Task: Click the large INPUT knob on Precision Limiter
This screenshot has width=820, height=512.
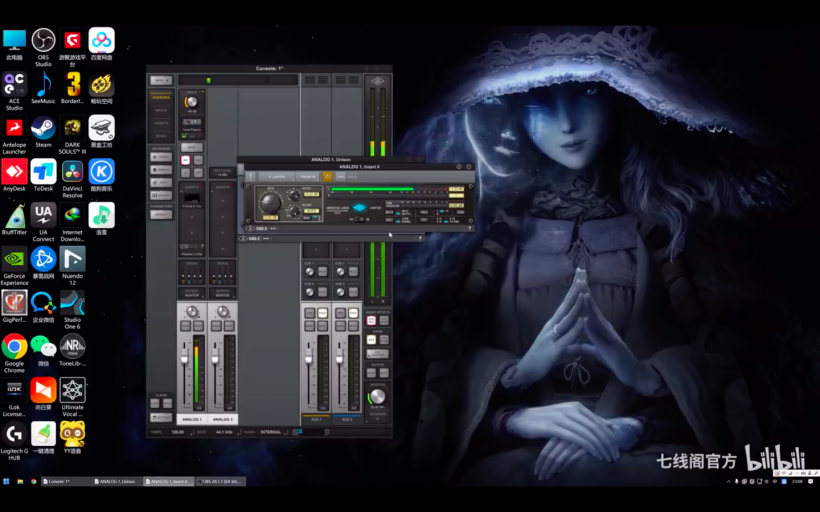Action: point(270,203)
